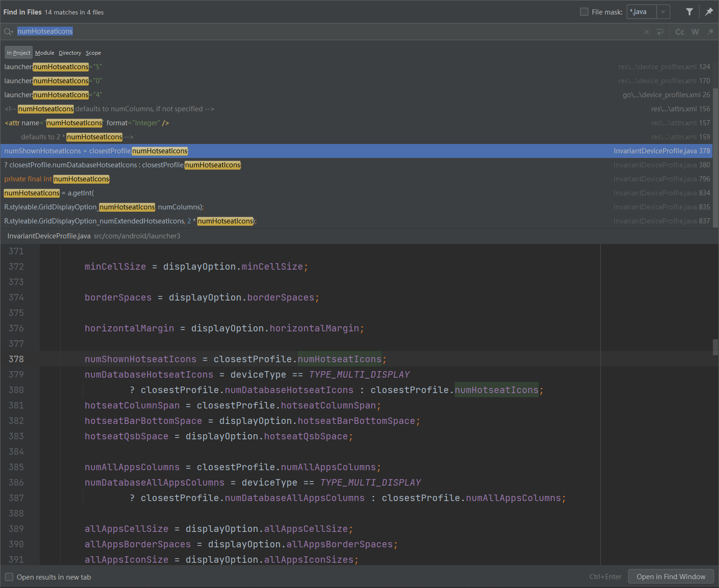The width and height of the screenshot is (719, 588).
Task: Click hotseatBarBottomSpace on line 382
Action: click(143, 421)
